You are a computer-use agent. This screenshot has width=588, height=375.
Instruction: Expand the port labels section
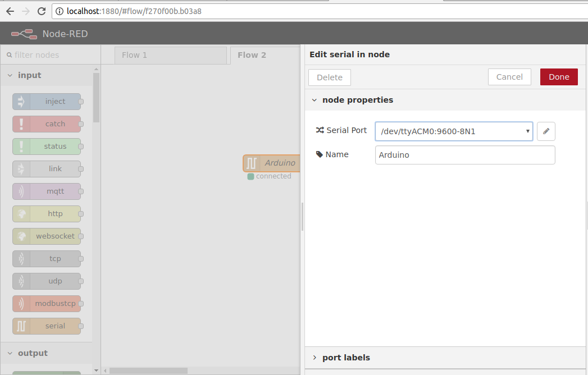tap(314, 358)
